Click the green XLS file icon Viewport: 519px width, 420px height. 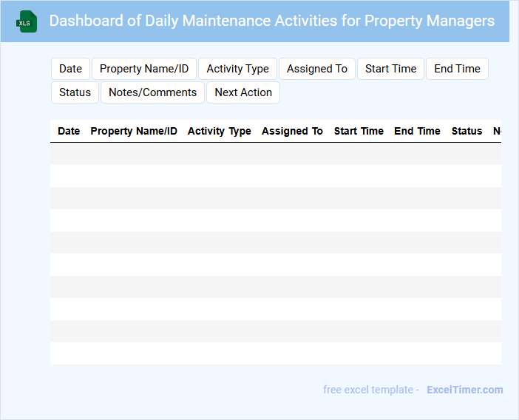pos(27,21)
